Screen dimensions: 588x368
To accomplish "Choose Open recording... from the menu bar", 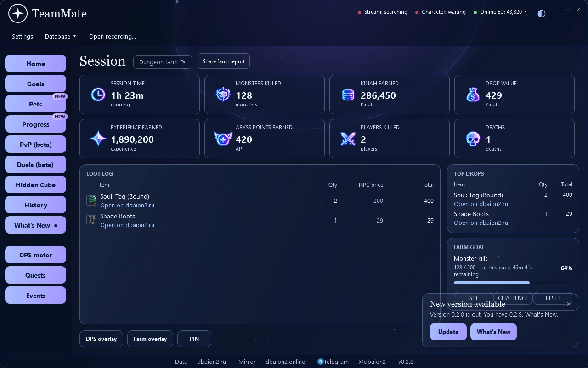I will 113,36.
